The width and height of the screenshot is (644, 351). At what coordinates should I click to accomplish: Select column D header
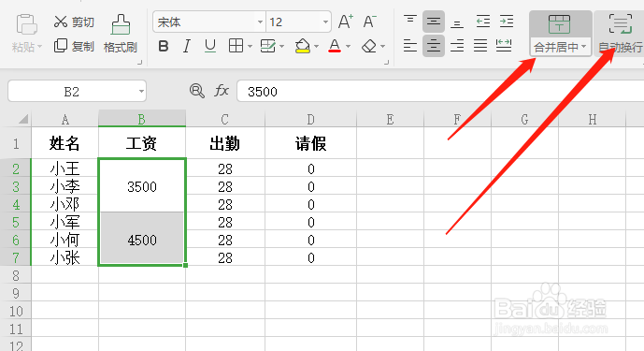coord(310,119)
